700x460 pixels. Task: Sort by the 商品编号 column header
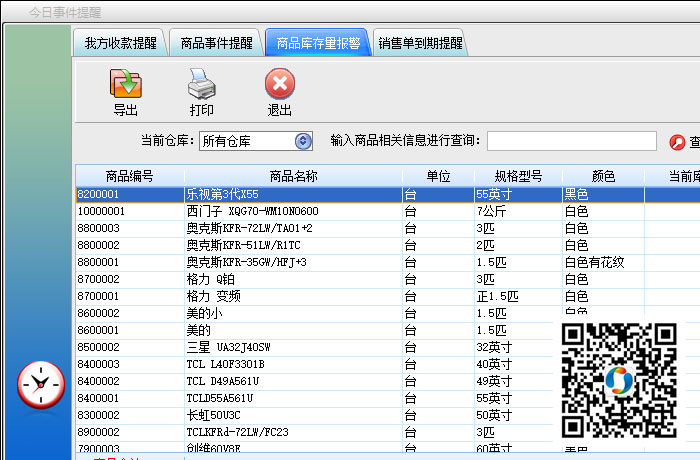click(x=129, y=176)
